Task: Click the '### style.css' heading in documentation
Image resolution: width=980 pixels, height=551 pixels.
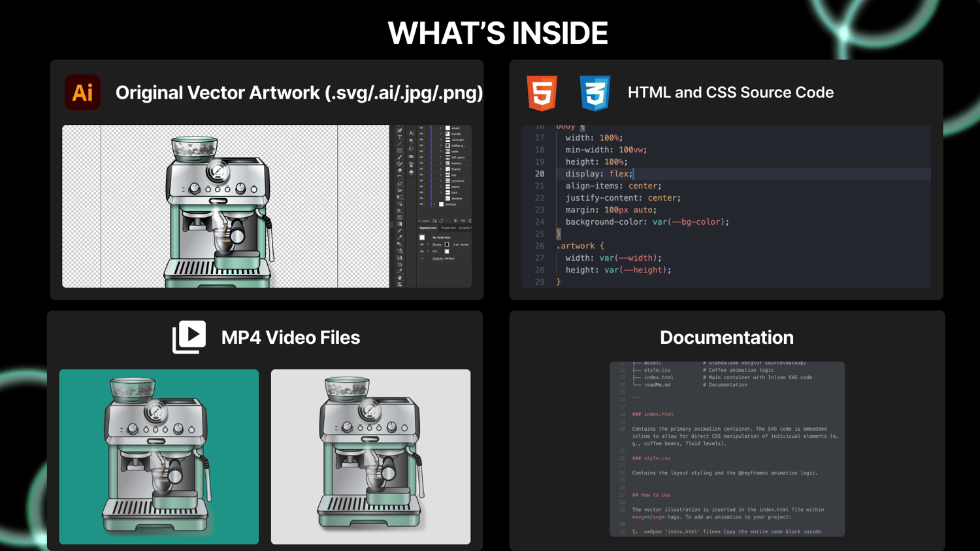Action: [x=651, y=458]
